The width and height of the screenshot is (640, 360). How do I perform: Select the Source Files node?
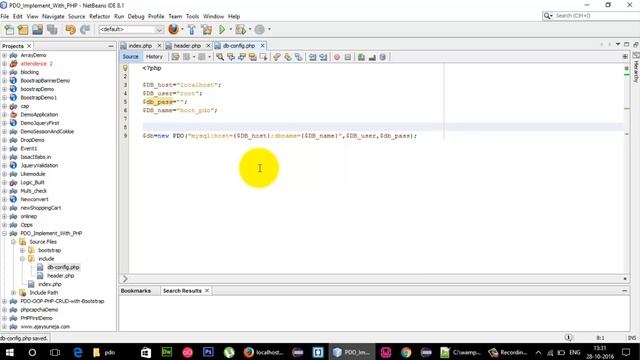(x=43, y=242)
